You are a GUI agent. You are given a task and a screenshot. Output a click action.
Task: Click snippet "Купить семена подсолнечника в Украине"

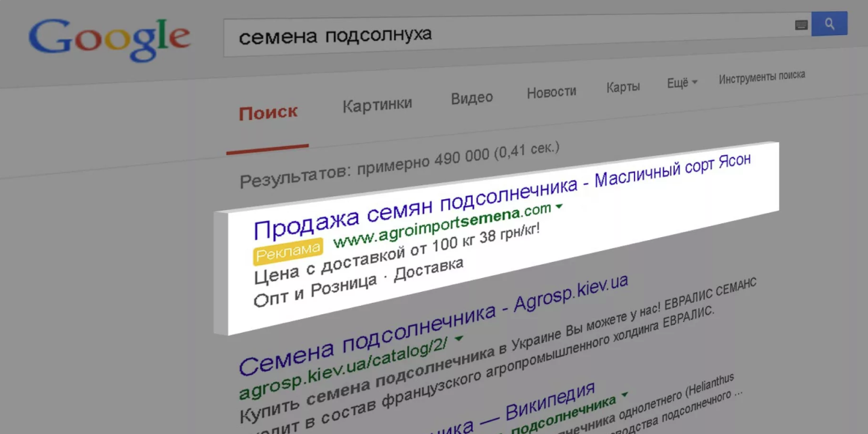point(401,373)
